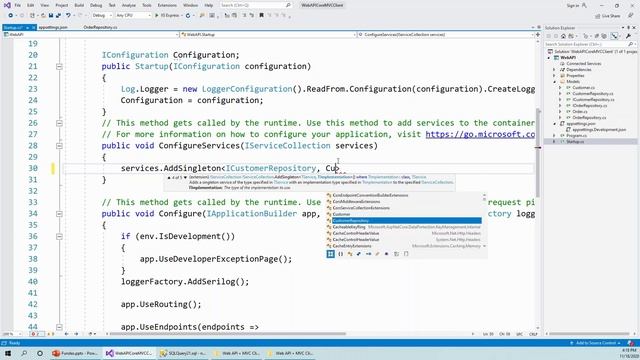Open the WebAPI project scope dropdown
640x360 pixels.
pyautogui.click(x=91, y=35)
